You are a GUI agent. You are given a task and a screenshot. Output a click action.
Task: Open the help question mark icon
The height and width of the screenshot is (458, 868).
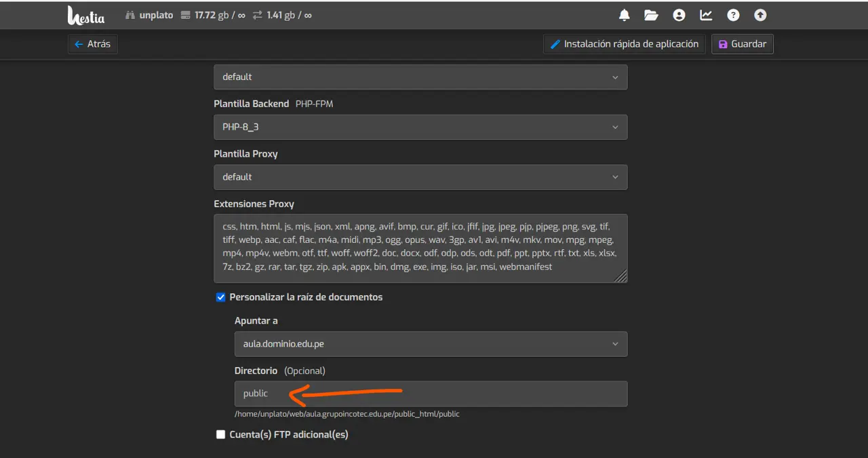[733, 15]
